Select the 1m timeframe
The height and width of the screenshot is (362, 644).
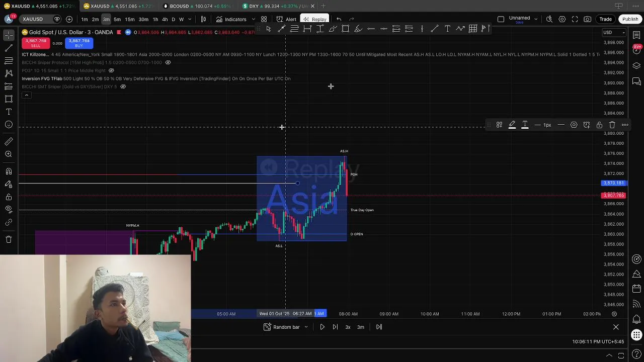pyautogui.click(x=85, y=19)
